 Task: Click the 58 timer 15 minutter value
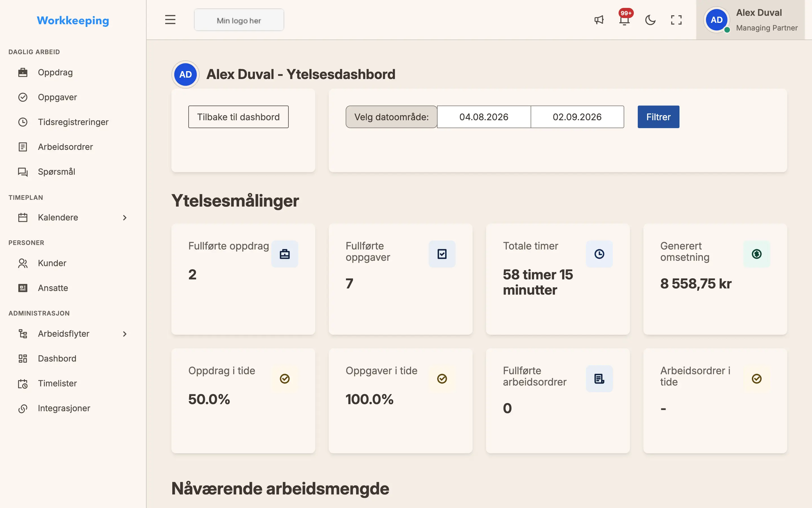point(538,282)
